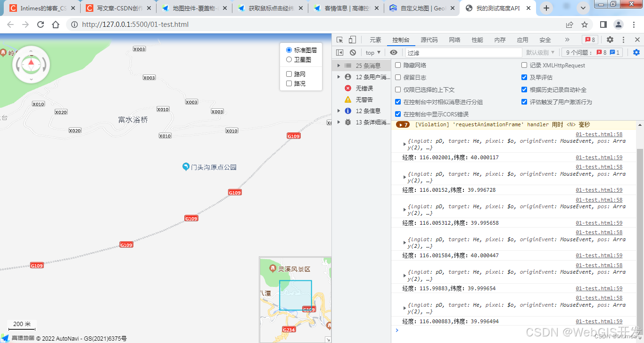
Task: Open console settings blue gear
Action: (x=636, y=52)
